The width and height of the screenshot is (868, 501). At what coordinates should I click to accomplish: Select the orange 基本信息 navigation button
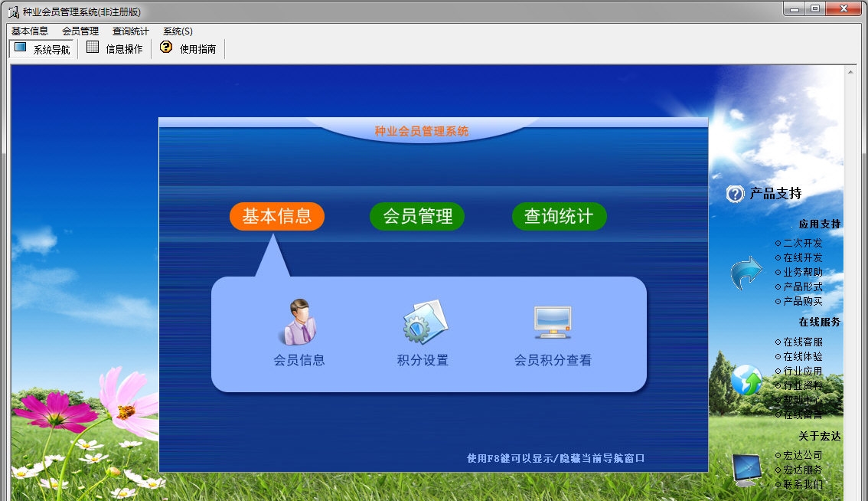pos(276,216)
